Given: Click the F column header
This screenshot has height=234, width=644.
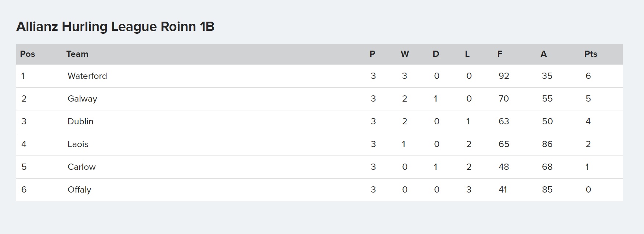Looking at the screenshot, I should [x=500, y=54].
